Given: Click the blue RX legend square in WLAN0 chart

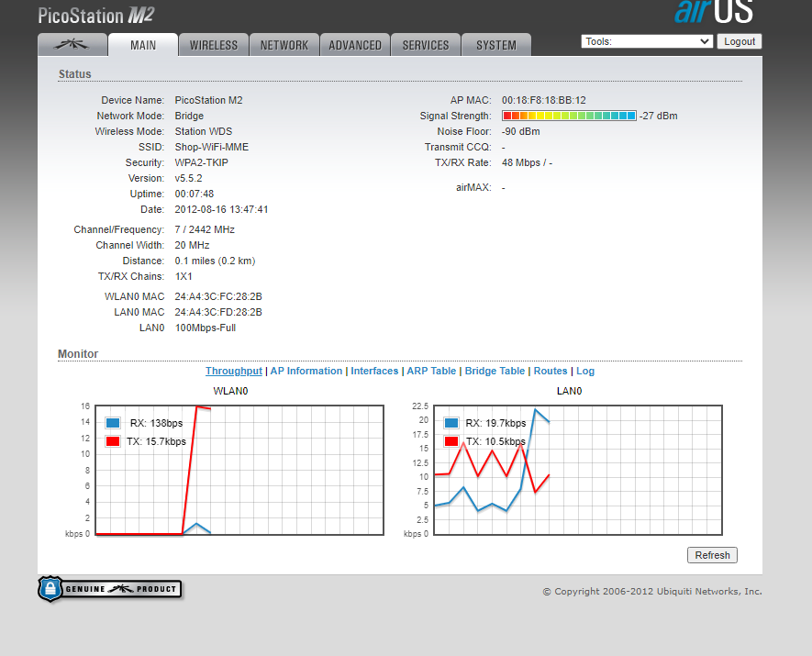Looking at the screenshot, I should pos(113,423).
